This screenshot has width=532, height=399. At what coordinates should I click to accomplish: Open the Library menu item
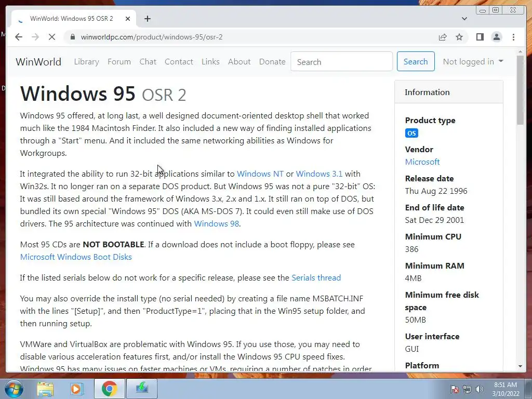click(x=87, y=62)
